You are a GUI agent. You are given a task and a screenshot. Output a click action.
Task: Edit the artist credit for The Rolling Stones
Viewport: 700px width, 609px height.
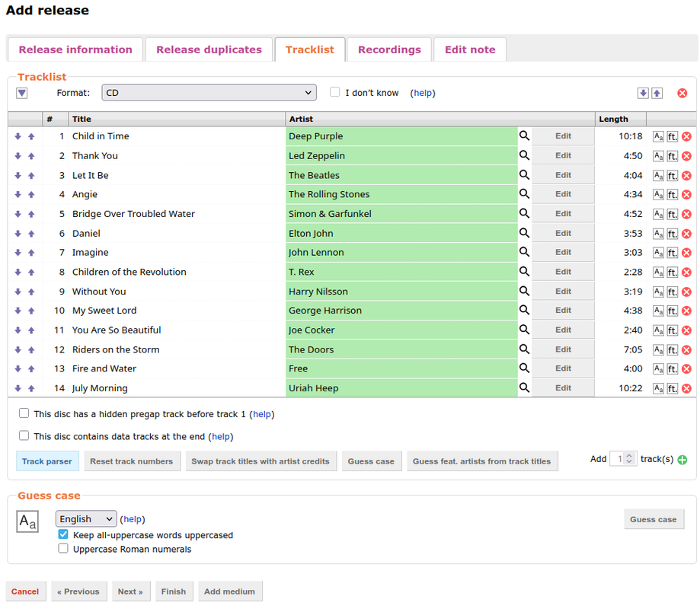[563, 194]
